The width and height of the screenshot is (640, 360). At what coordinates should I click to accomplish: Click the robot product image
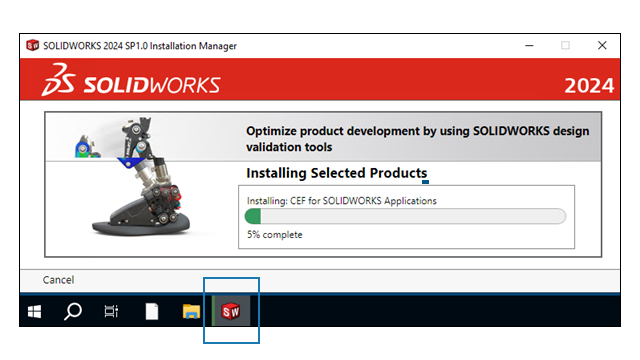pos(135,176)
